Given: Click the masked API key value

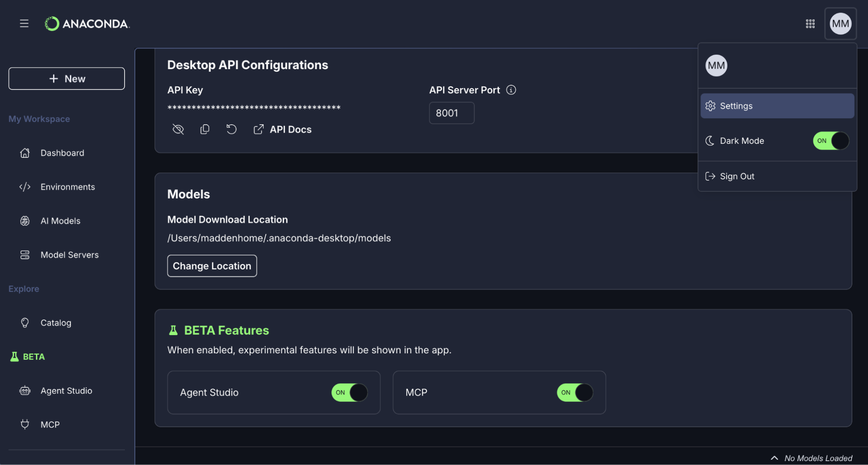Looking at the screenshot, I should coord(254,108).
